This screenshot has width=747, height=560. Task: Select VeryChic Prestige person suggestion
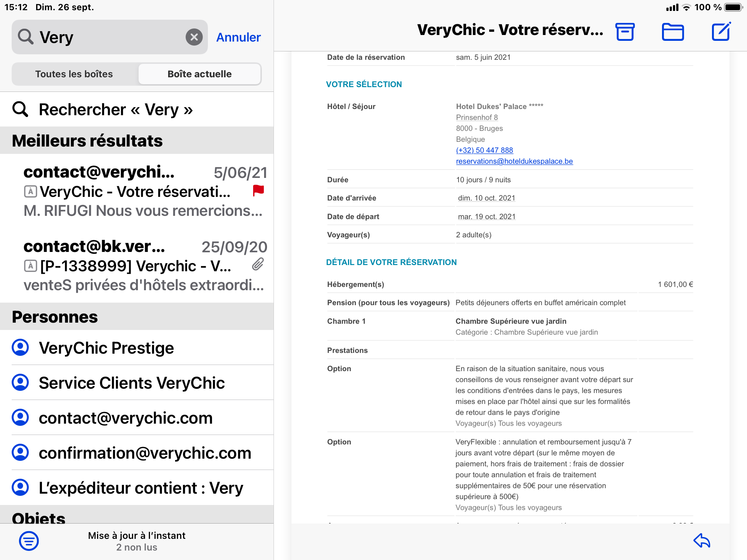(106, 348)
